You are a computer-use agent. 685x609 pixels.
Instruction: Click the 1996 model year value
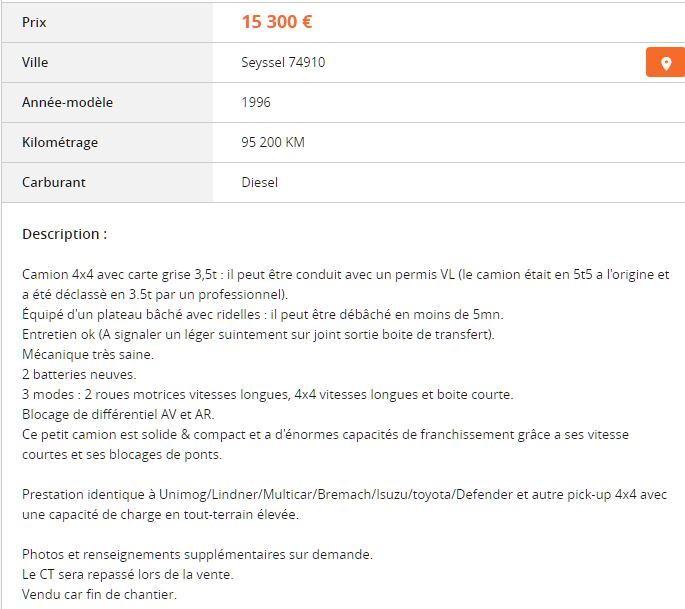tap(256, 102)
